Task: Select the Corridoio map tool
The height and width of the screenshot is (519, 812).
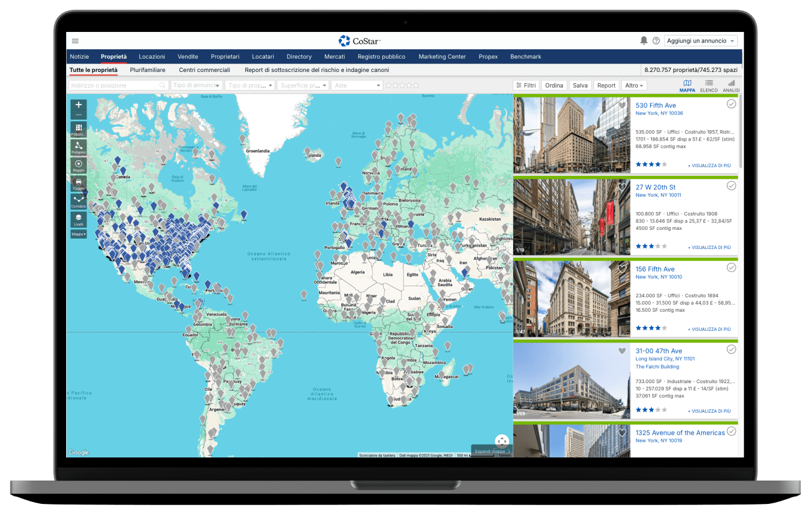Action: pos(78,201)
